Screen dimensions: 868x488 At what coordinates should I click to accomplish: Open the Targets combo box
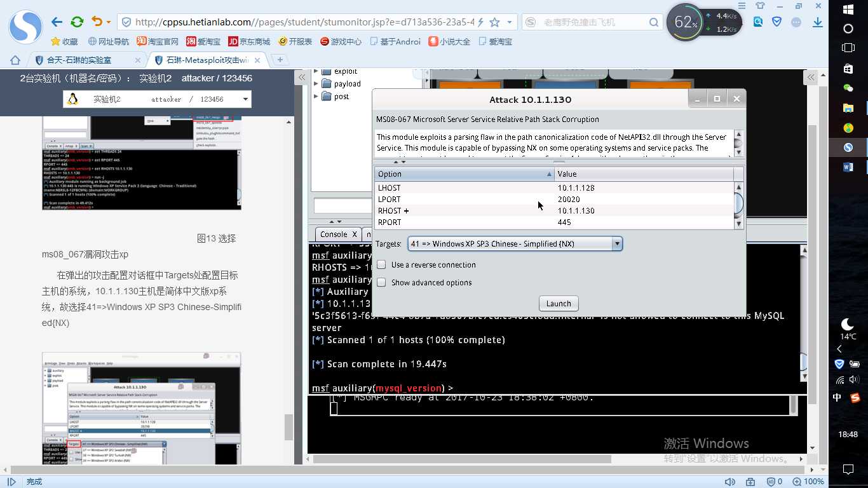click(515, 243)
